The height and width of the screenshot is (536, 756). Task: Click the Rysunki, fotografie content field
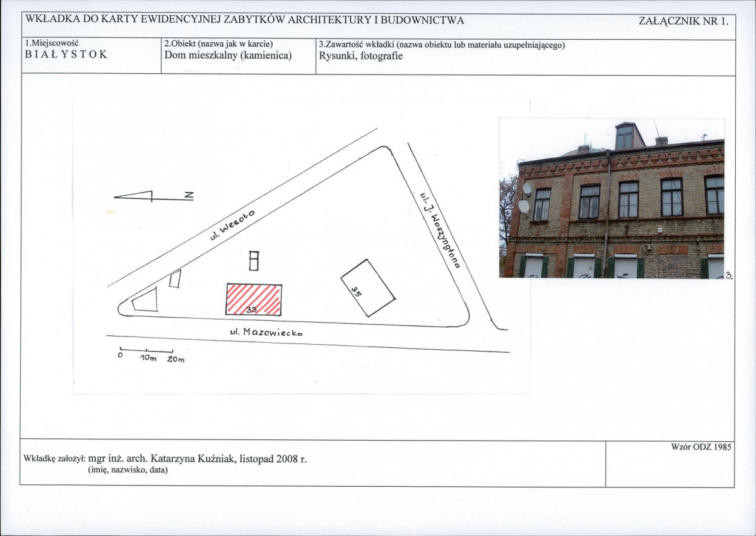(361, 55)
